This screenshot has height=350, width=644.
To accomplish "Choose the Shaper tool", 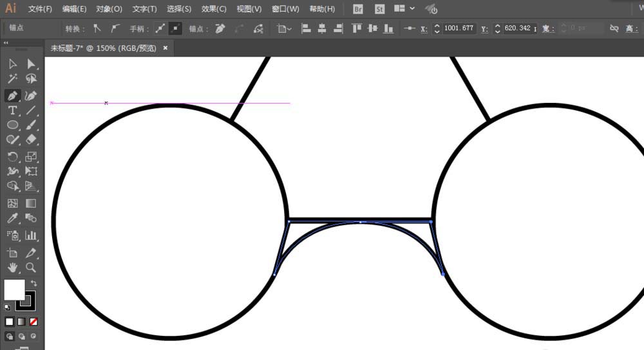I will tap(13, 140).
